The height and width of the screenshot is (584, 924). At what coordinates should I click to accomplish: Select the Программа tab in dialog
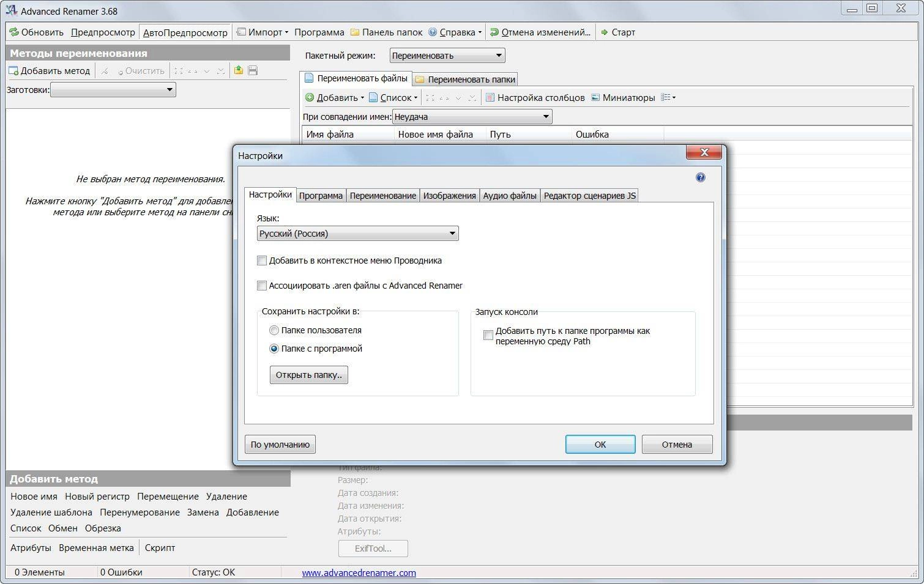[x=321, y=196]
